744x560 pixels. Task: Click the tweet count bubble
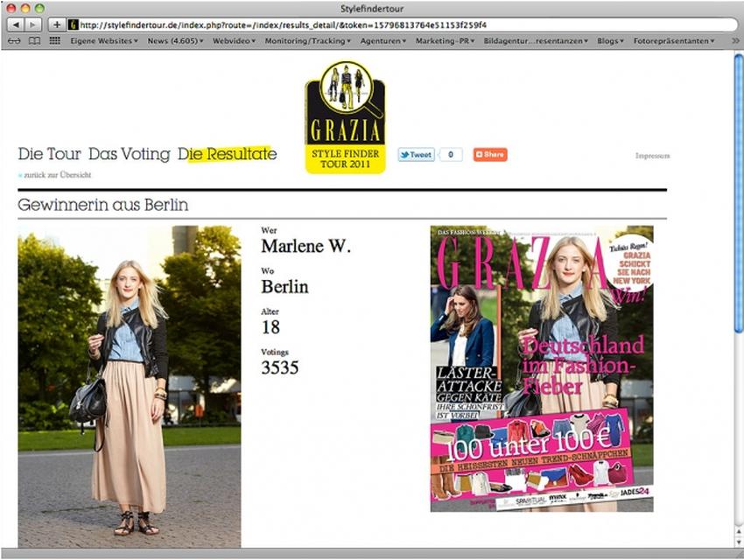point(450,155)
